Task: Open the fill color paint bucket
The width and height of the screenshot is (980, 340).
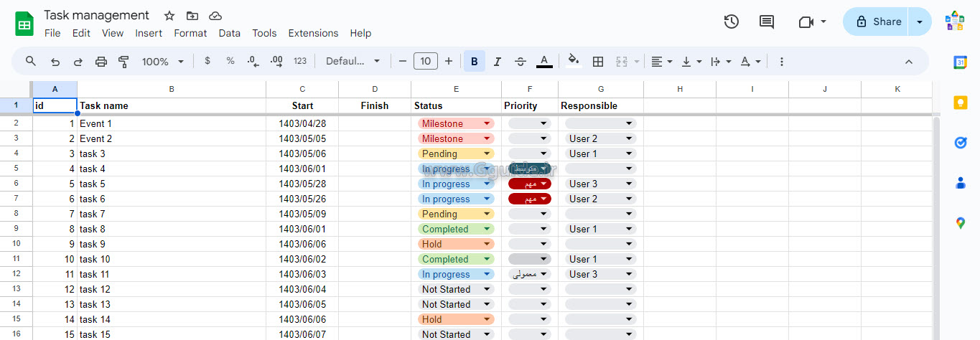Action: coord(573,61)
